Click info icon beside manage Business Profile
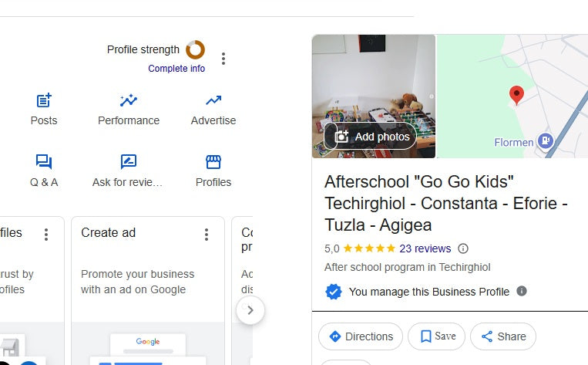The width and height of the screenshot is (588, 365). point(522,291)
